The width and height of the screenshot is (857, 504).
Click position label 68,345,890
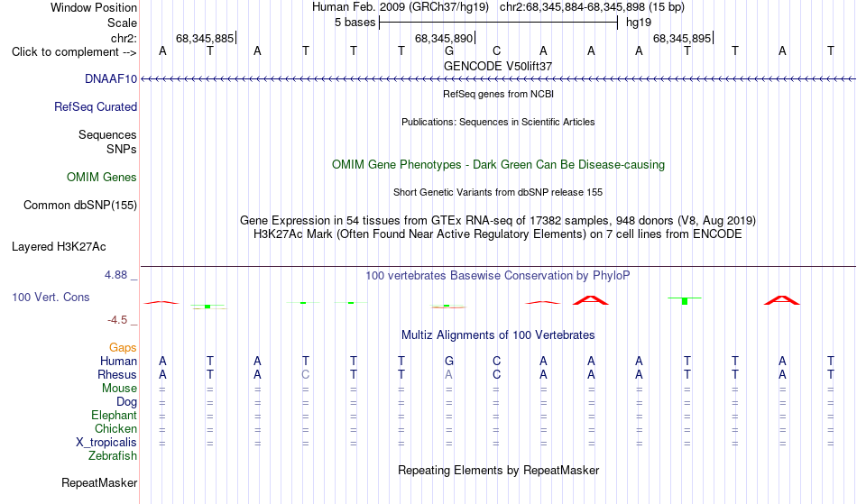pos(443,39)
